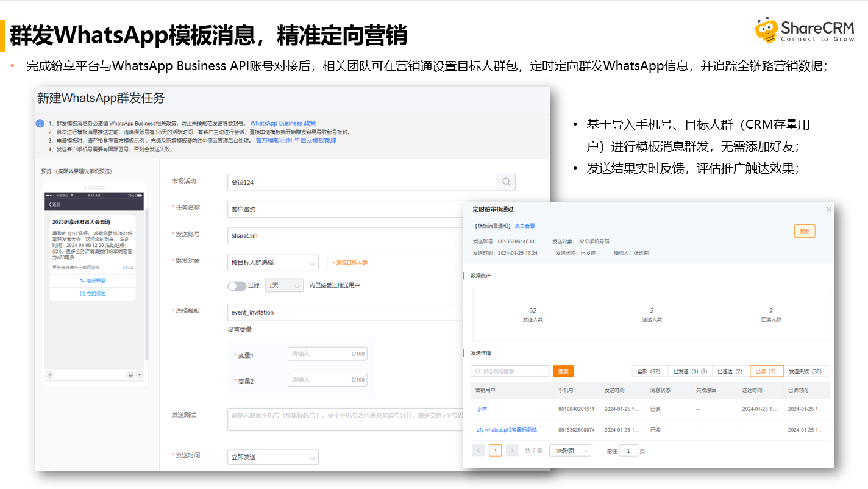Toggle the 过滤 filter switch
Screen dimensions: 868x489
pyautogui.click(x=237, y=285)
